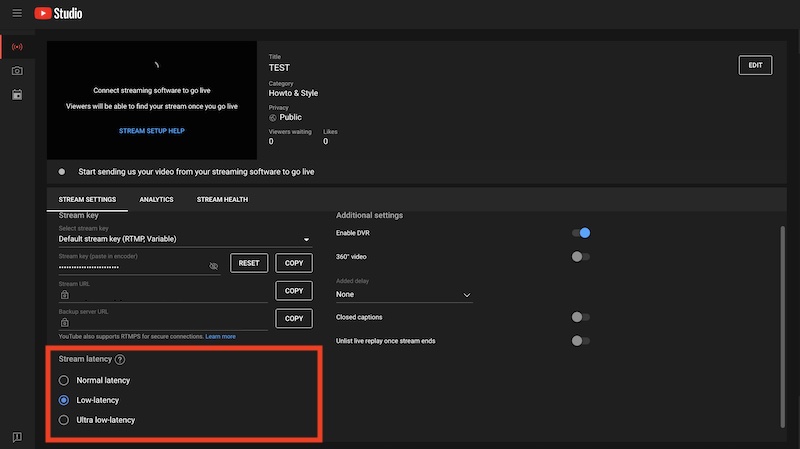Toggle Unlist live replay once stream ends
Image resolution: width=800 pixels, height=449 pixels.
click(581, 341)
